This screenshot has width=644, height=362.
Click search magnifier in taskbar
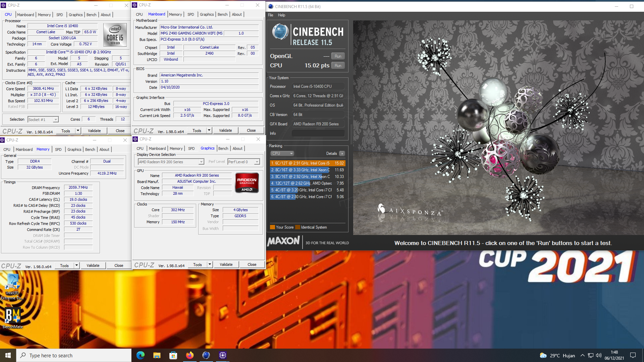[23, 355]
